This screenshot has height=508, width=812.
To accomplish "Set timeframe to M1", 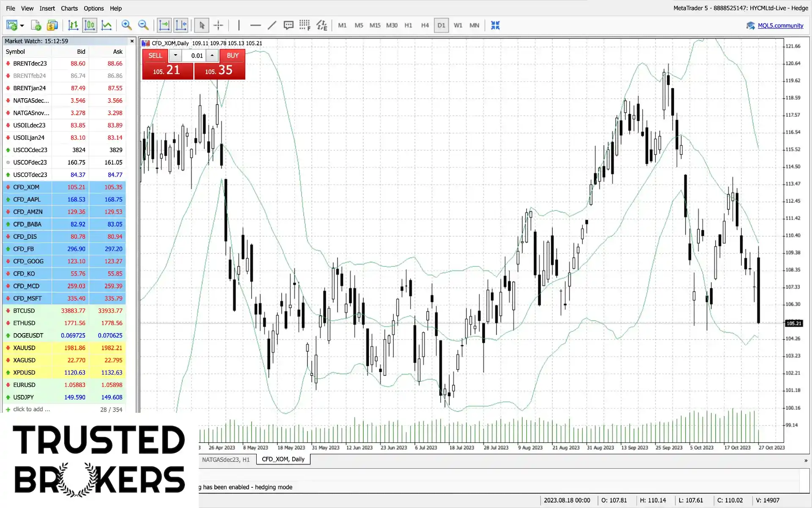I will click(x=342, y=25).
